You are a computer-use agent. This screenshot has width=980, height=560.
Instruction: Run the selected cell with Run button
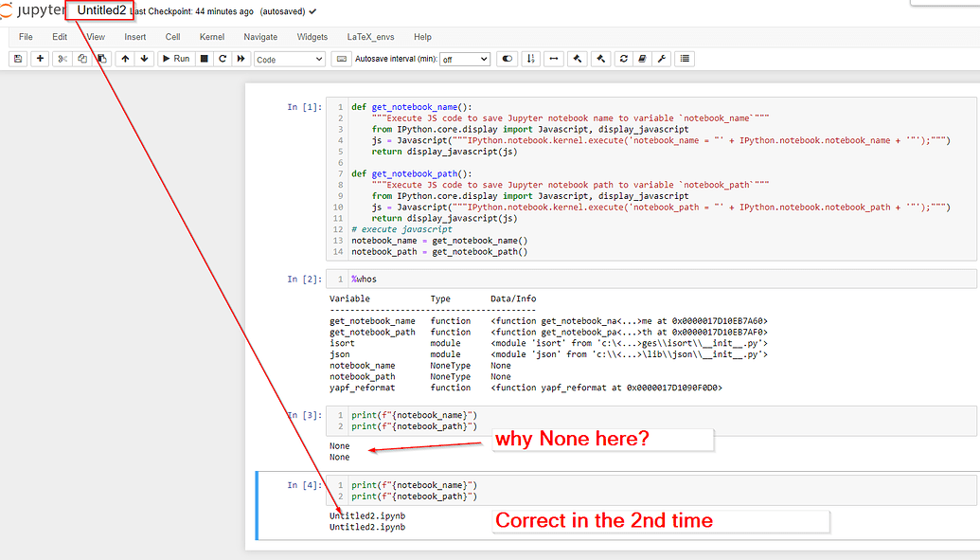(176, 59)
